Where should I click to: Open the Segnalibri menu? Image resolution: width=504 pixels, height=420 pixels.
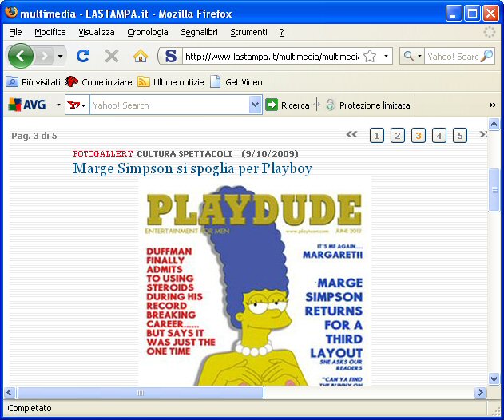click(x=199, y=32)
